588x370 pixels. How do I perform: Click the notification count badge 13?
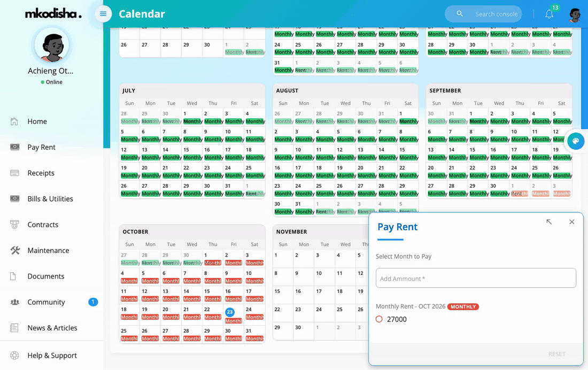[x=555, y=7]
